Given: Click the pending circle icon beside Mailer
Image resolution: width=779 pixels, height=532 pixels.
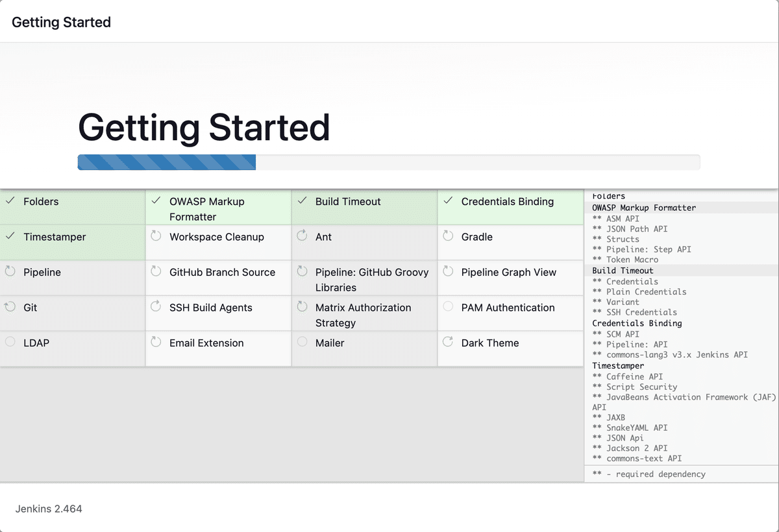Looking at the screenshot, I should pos(302,341).
